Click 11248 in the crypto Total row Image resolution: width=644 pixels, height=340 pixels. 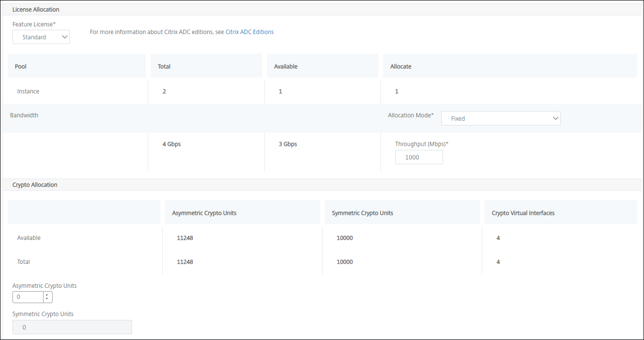tap(185, 262)
